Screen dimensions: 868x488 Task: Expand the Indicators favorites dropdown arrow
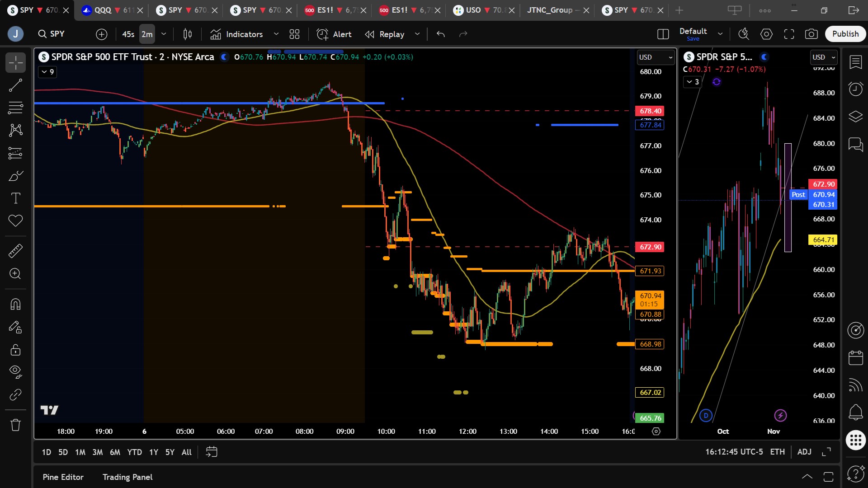pos(276,34)
